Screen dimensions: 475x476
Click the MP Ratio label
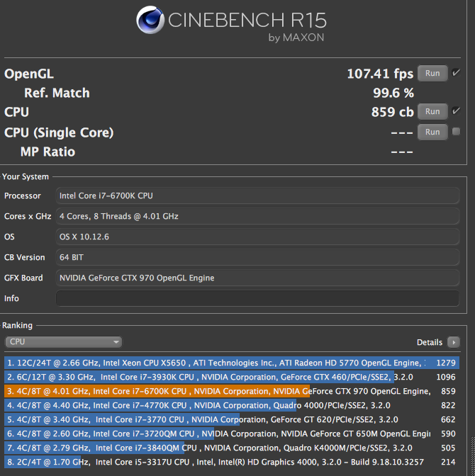47,152
